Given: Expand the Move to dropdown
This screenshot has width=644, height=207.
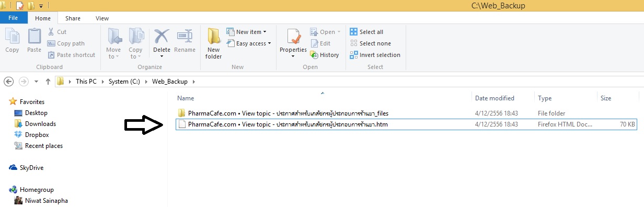Looking at the screenshot, I should pyautogui.click(x=113, y=43).
